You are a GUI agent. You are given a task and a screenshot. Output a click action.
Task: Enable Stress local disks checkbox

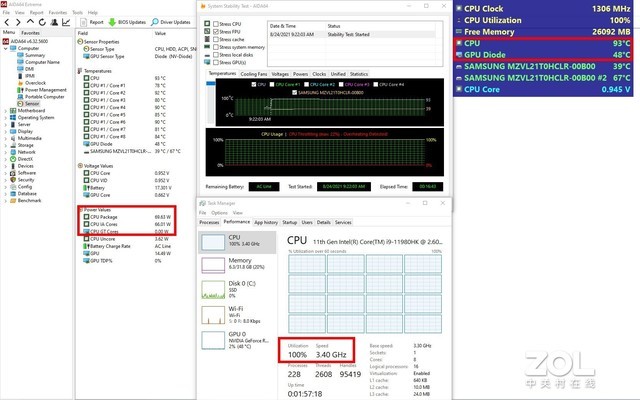tap(216, 55)
